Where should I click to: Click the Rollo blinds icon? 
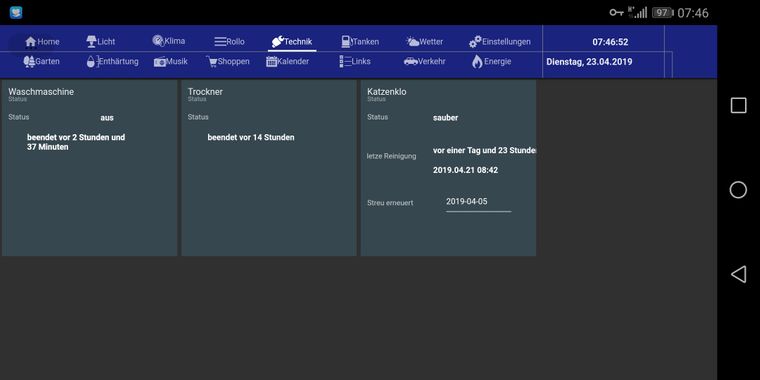221,42
